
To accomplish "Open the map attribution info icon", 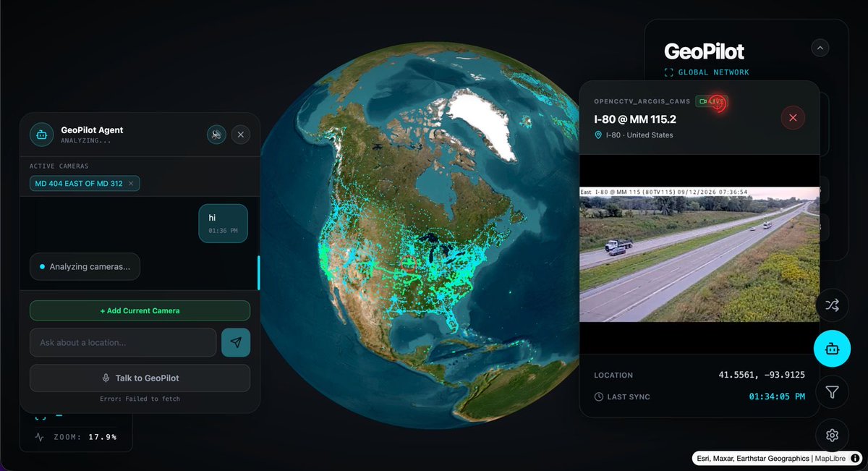I will 855,458.
